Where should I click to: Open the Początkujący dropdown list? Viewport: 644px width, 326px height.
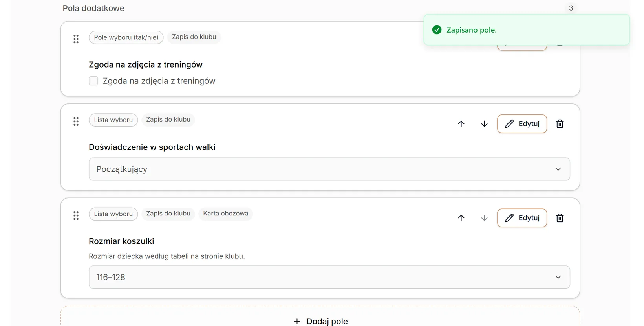tap(329, 169)
